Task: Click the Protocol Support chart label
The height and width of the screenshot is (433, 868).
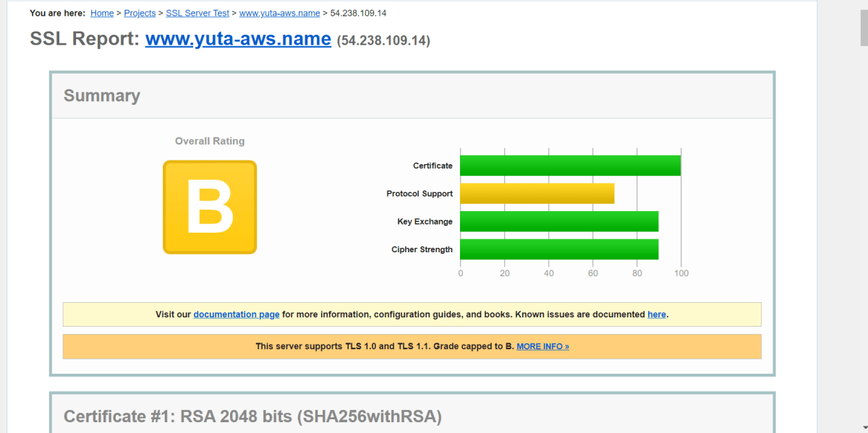Action: [420, 194]
